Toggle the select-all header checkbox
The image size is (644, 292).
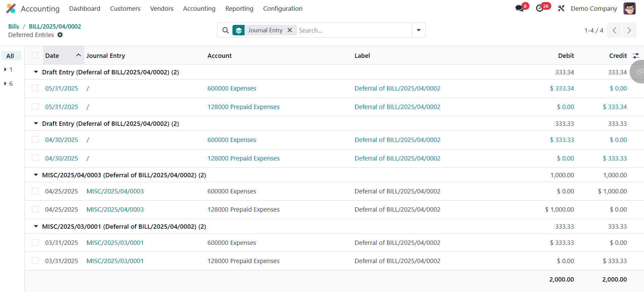point(35,56)
